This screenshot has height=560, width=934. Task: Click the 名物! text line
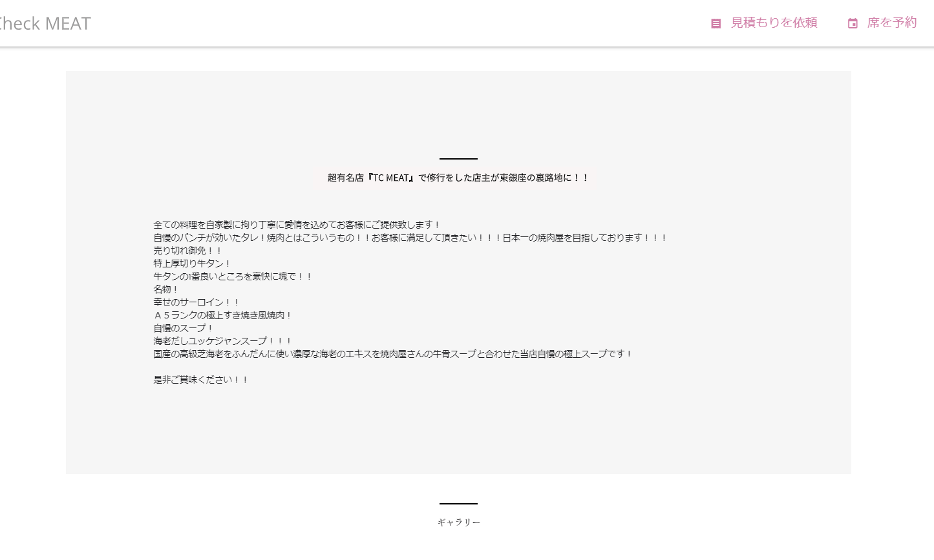(165, 289)
